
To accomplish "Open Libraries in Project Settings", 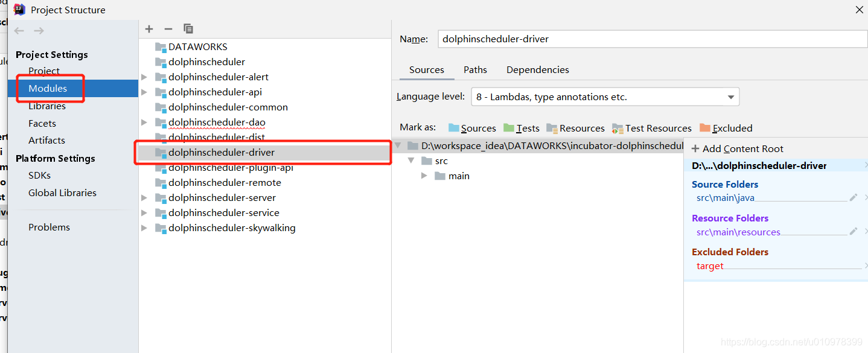I will click(47, 106).
